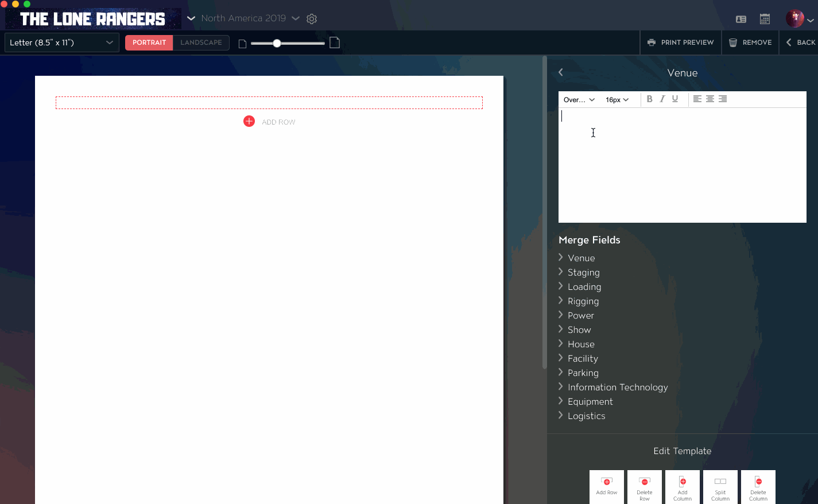Open the calendar icon
This screenshot has width=818, height=504.
pos(765,19)
